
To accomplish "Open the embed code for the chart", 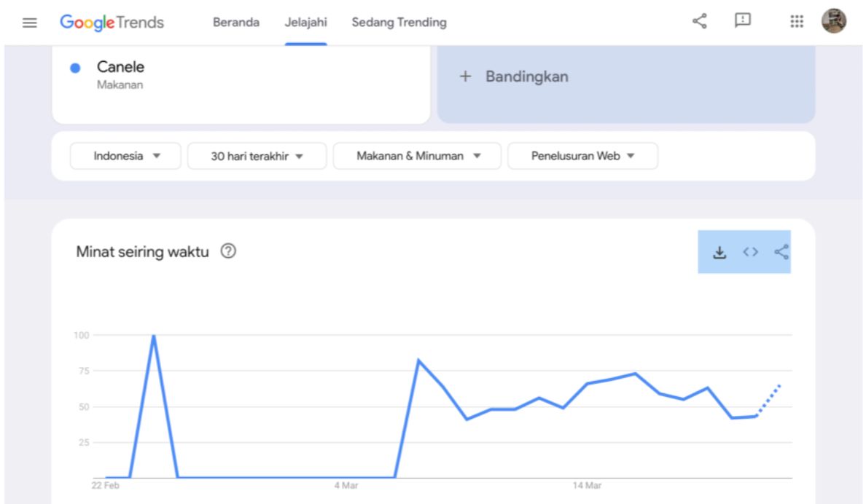I will click(x=750, y=251).
